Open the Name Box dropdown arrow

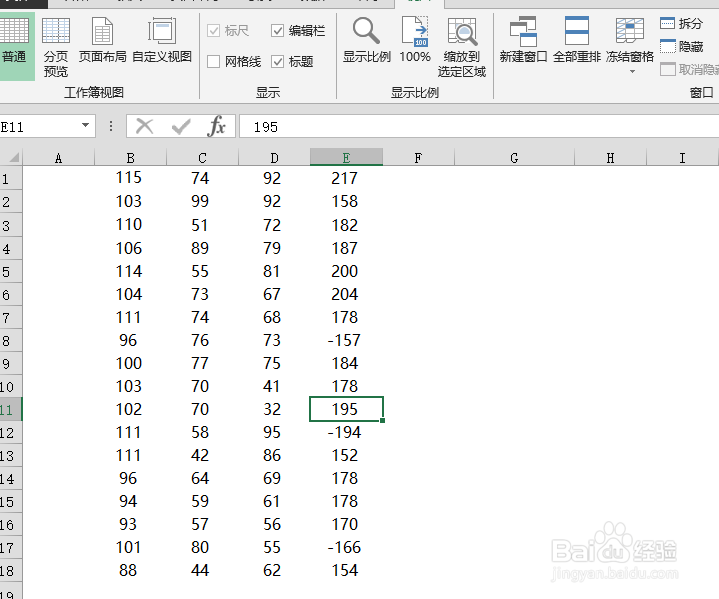click(x=85, y=125)
